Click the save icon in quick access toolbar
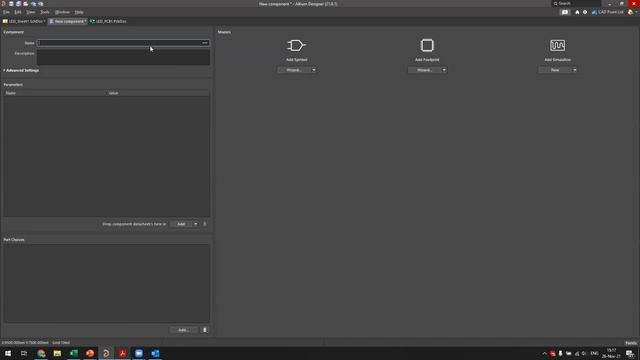The height and width of the screenshot is (360, 640). [x=11, y=4]
